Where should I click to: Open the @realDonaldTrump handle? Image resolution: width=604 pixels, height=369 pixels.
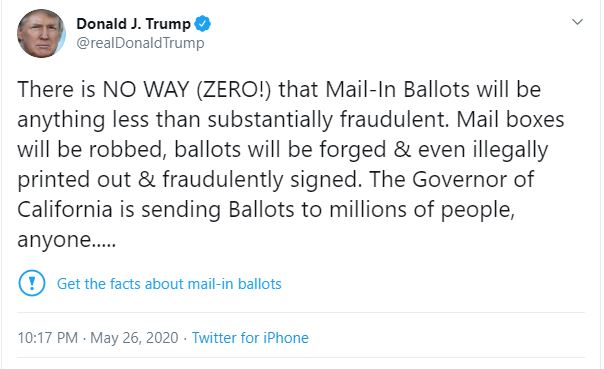point(140,43)
